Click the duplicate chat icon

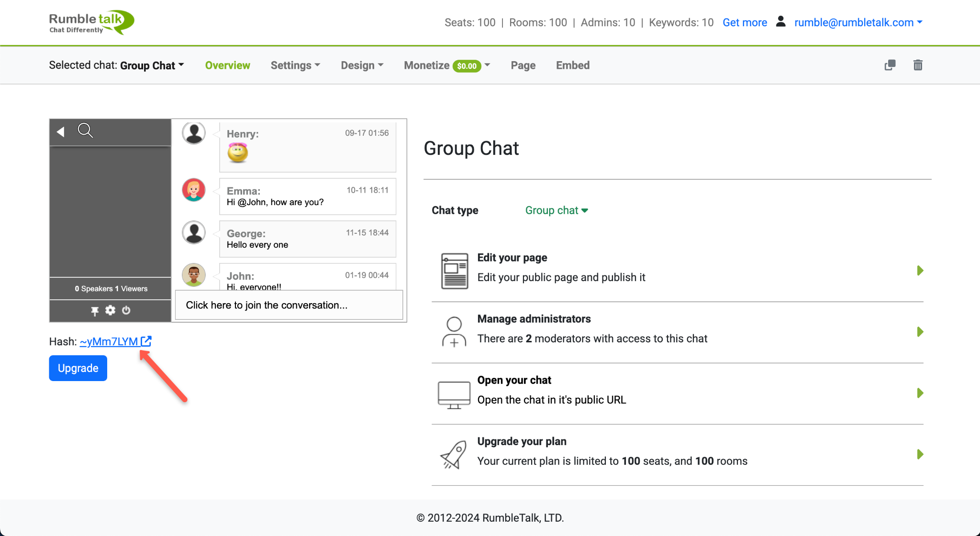890,65
